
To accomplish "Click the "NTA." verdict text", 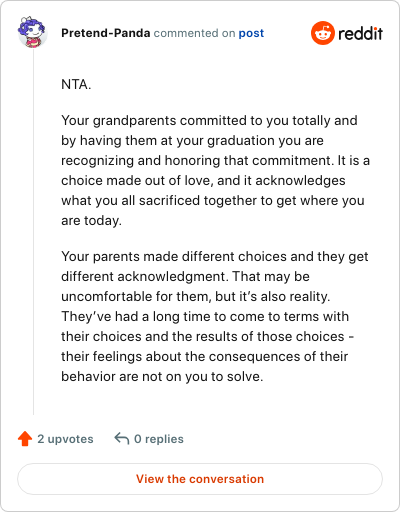I will [76, 84].
